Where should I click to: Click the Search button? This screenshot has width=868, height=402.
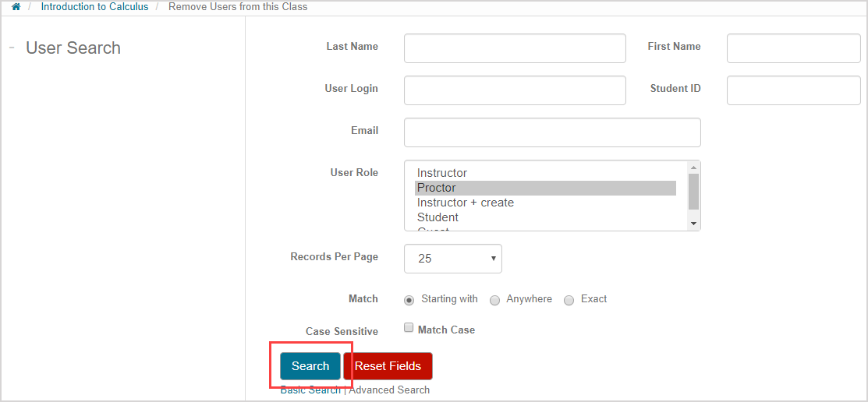click(310, 366)
